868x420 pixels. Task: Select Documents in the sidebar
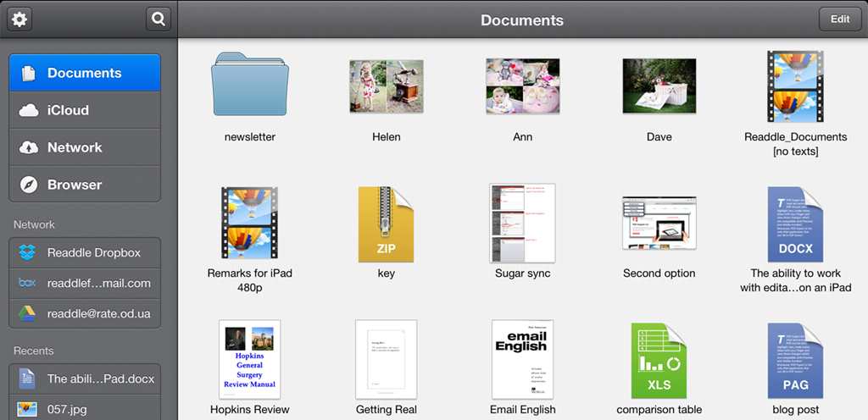[x=85, y=73]
